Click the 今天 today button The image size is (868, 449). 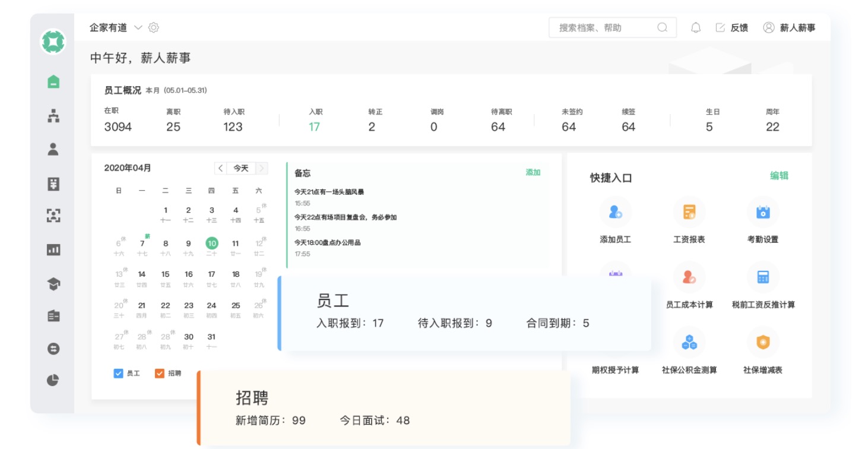click(x=241, y=168)
